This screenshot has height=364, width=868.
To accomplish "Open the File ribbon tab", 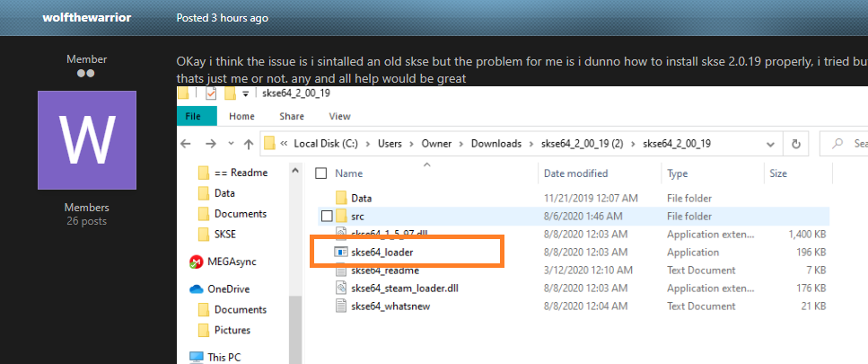I will click(197, 116).
